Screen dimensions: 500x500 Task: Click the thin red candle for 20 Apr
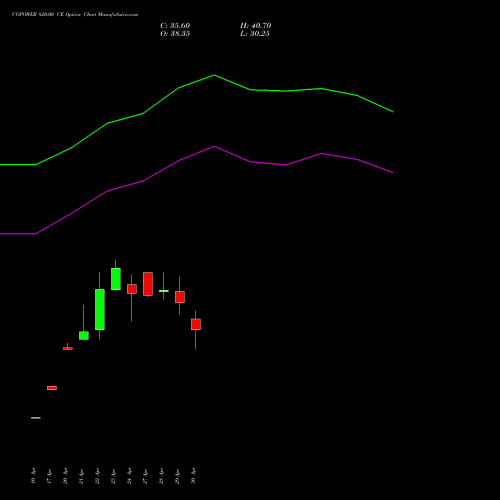click(x=68, y=348)
